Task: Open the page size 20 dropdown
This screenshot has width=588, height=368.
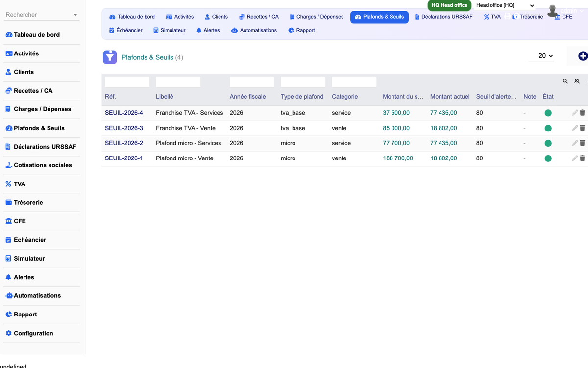Action: click(x=542, y=56)
